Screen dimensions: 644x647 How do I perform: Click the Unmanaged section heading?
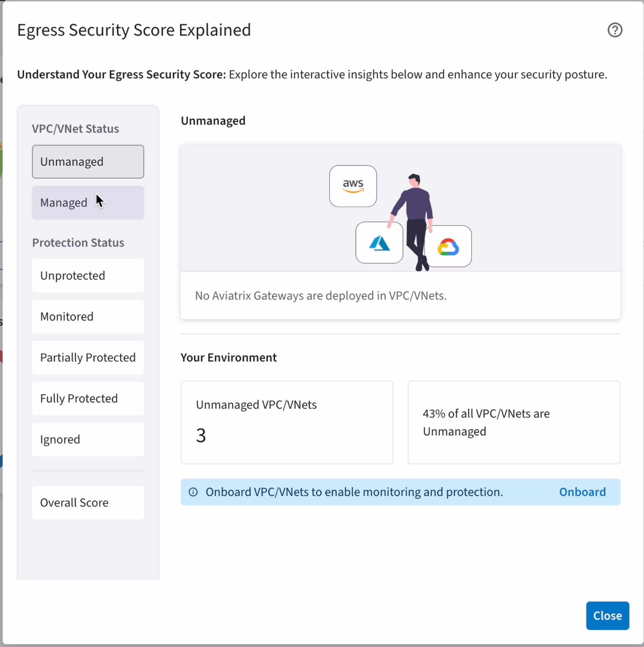point(213,120)
